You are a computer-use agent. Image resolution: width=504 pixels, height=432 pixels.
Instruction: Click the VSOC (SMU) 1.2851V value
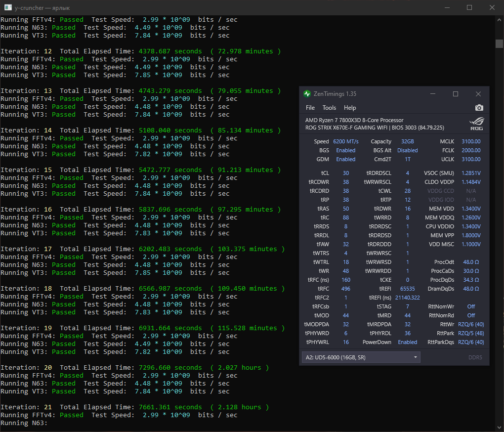click(471, 173)
